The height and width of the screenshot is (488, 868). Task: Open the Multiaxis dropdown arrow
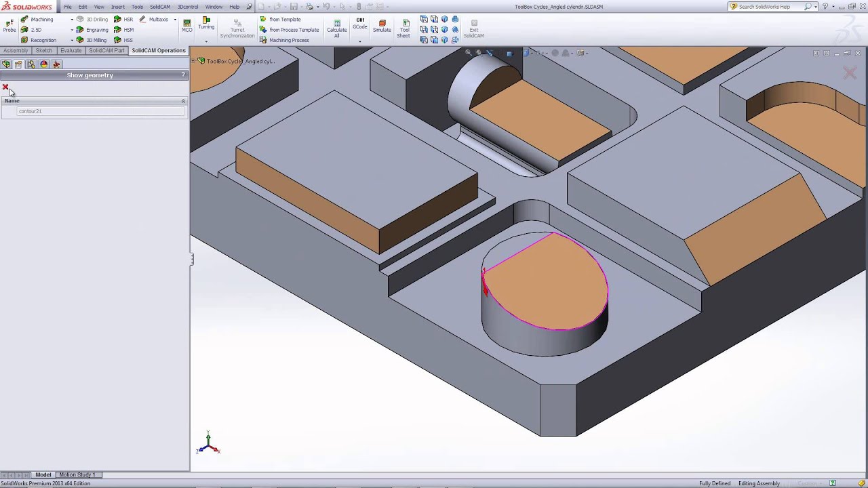coord(175,20)
